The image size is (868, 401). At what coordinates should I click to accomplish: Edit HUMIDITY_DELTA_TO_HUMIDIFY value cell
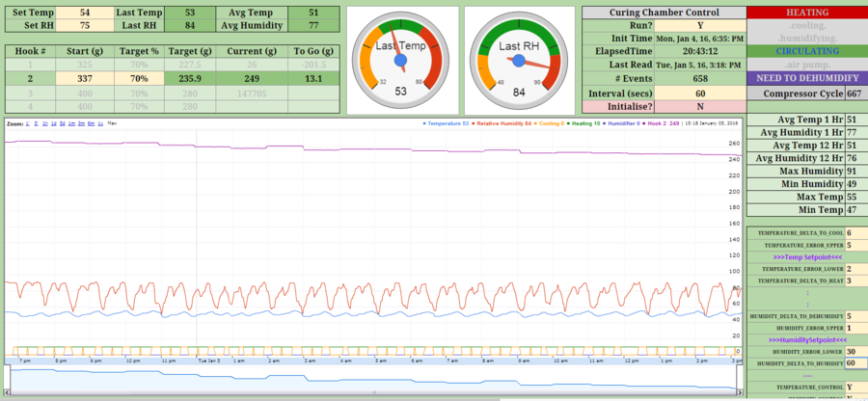[x=854, y=363]
